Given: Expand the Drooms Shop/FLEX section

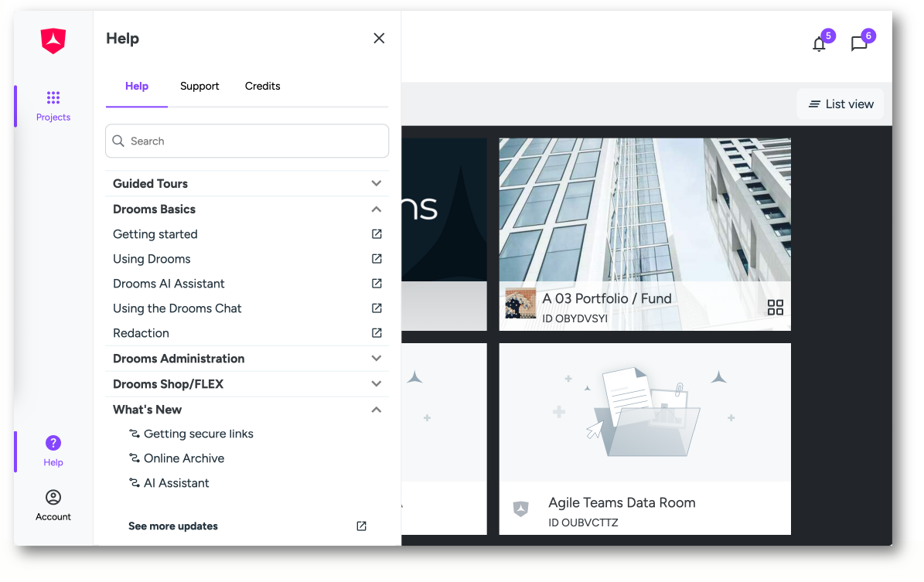Looking at the screenshot, I should tap(247, 384).
